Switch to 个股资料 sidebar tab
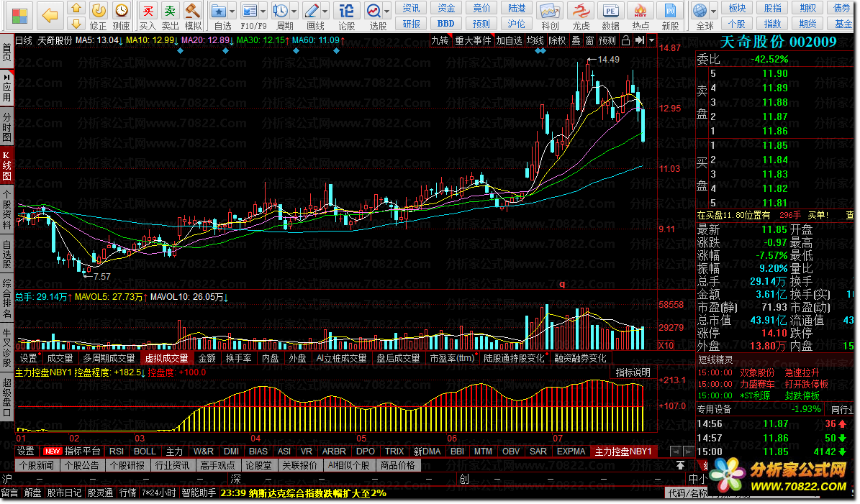Viewport: 860px width, 504px height. click(x=6, y=209)
